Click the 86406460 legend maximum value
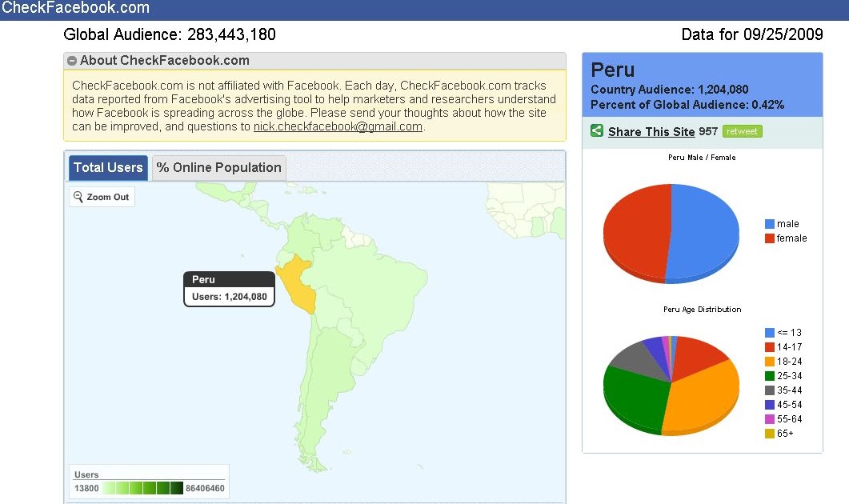The height and width of the screenshot is (504, 849). pyautogui.click(x=205, y=488)
